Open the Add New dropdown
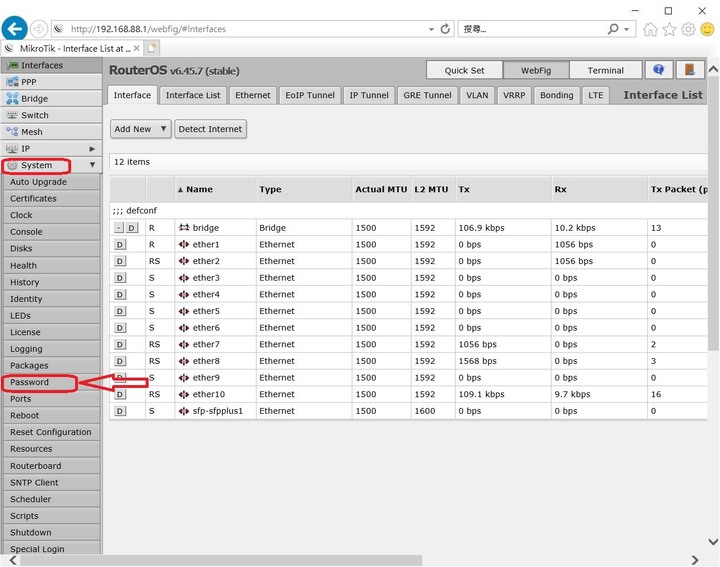Screen dimensions: 720x567 click(141, 129)
